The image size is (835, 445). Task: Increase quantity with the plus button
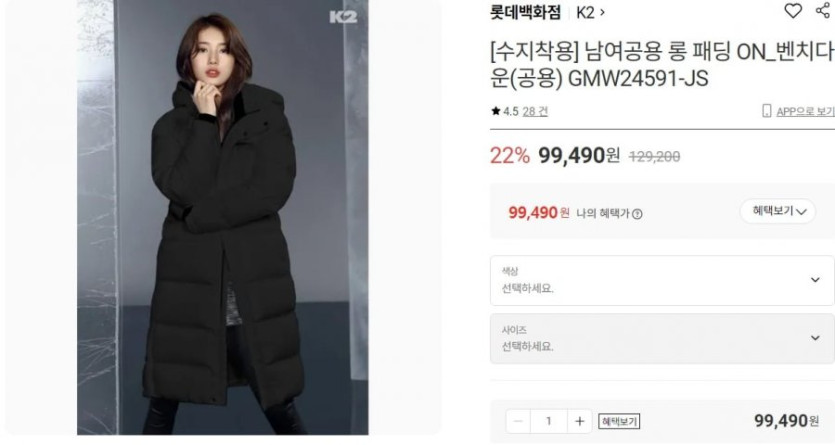pyautogui.click(x=579, y=422)
